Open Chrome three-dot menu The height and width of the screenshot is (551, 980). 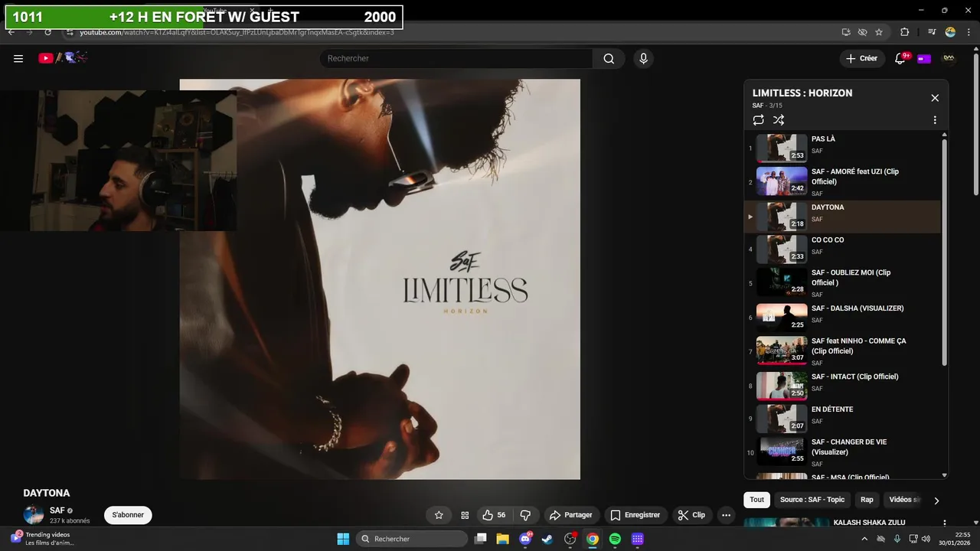(969, 32)
